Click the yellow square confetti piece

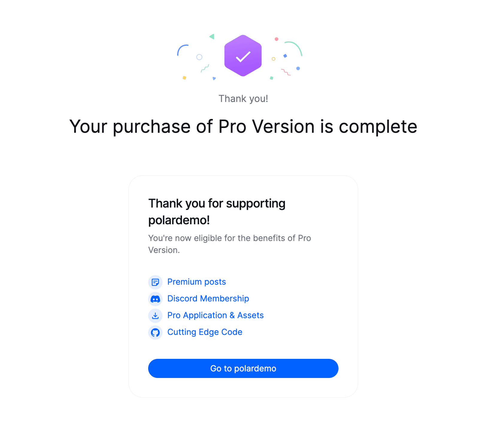point(184,78)
